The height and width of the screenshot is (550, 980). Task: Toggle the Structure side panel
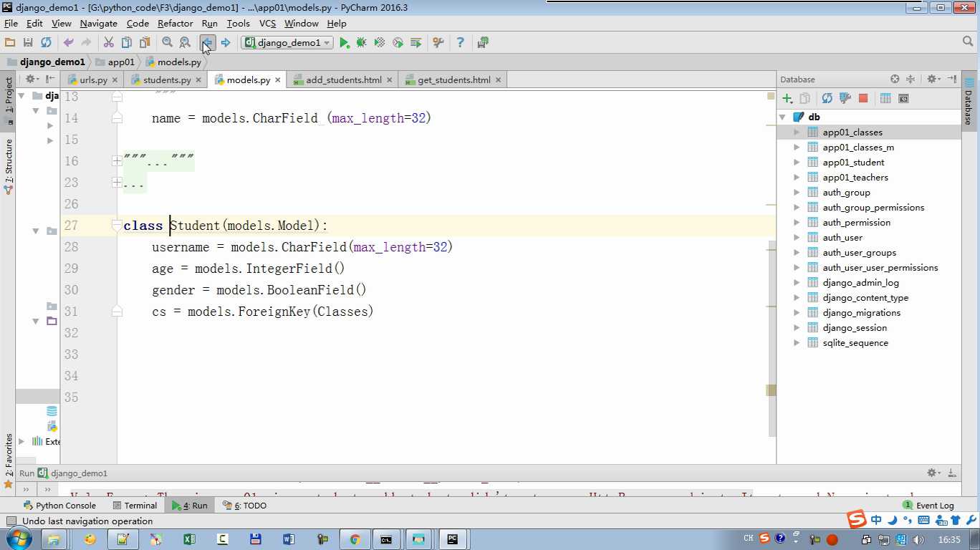pyautogui.click(x=9, y=166)
